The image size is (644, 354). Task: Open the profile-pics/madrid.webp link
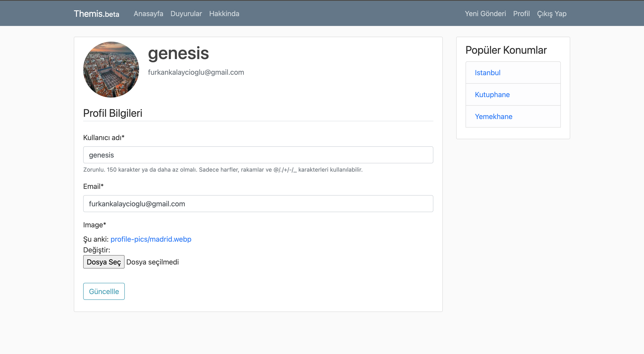[151, 239]
